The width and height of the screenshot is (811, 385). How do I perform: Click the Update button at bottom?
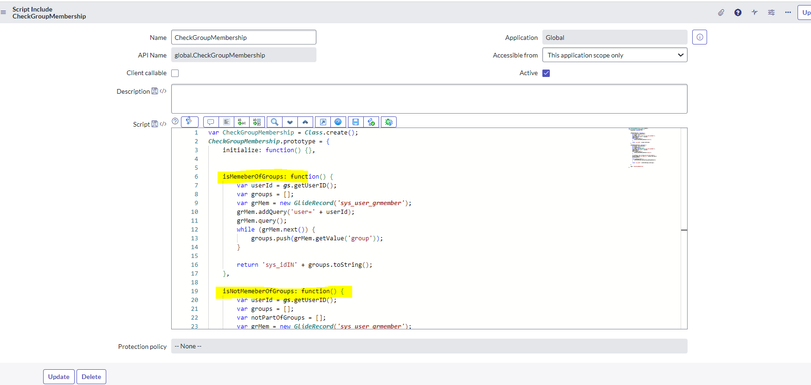58,377
